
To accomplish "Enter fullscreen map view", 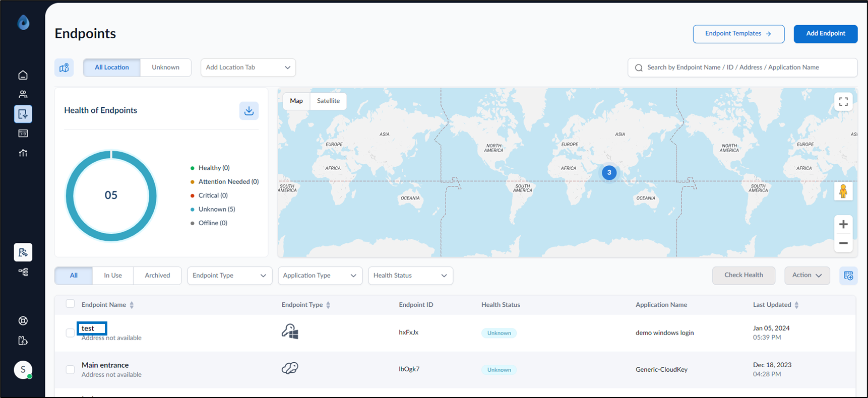I will 843,102.
